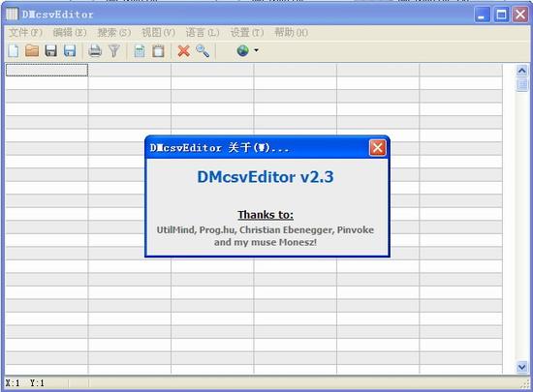Click the 'Thanks to:' heading
Image resolution: width=533 pixels, height=392 pixels.
click(x=266, y=215)
